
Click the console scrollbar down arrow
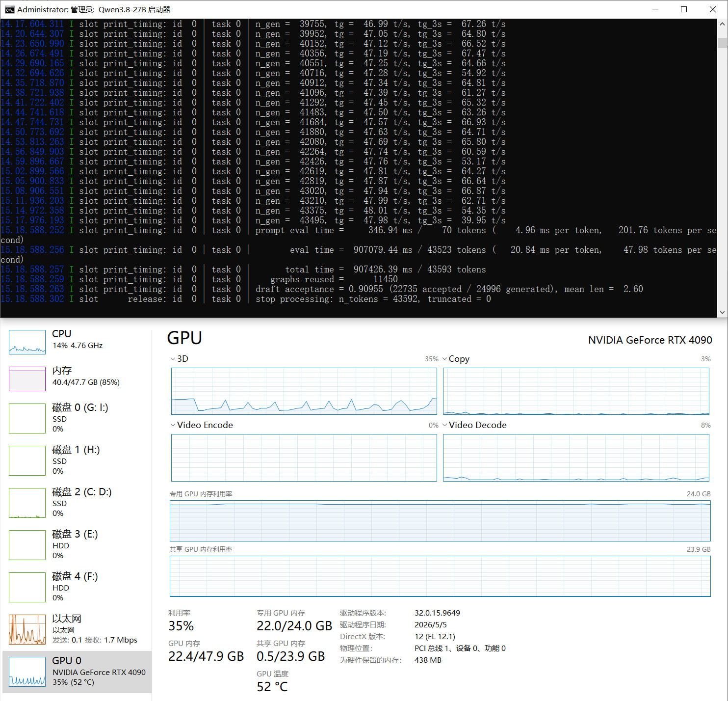coord(722,312)
